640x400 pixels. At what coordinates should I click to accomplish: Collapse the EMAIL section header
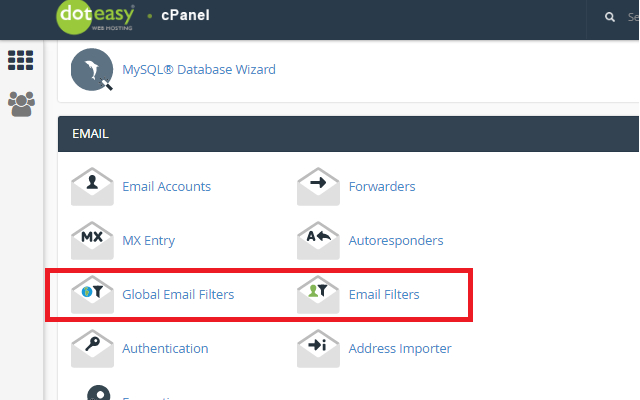coord(349,134)
